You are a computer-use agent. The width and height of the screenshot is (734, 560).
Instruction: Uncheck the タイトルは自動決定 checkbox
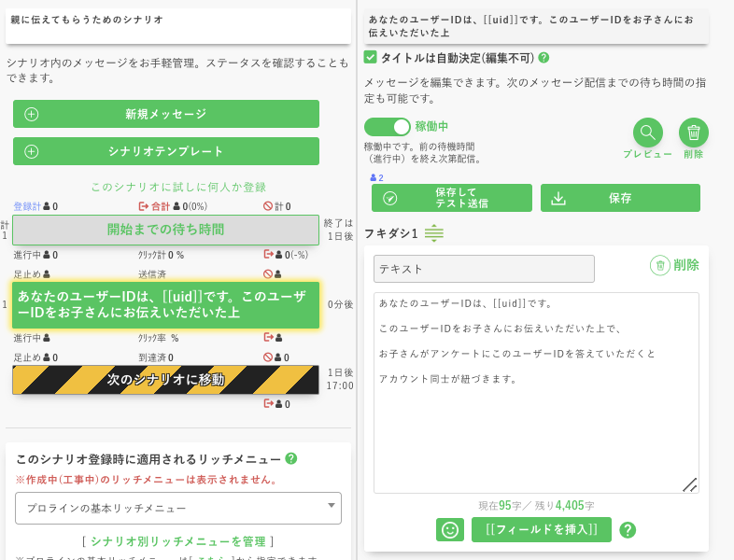click(x=371, y=58)
